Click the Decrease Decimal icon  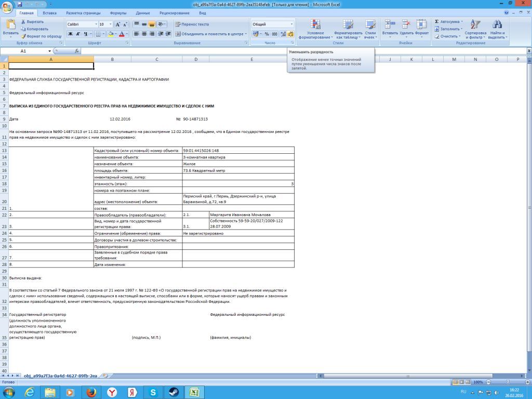pyautogui.click(x=291, y=34)
